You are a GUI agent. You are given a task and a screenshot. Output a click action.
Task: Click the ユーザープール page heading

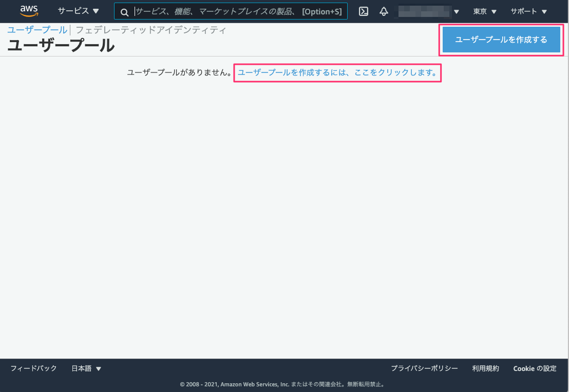(x=61, y=46)
